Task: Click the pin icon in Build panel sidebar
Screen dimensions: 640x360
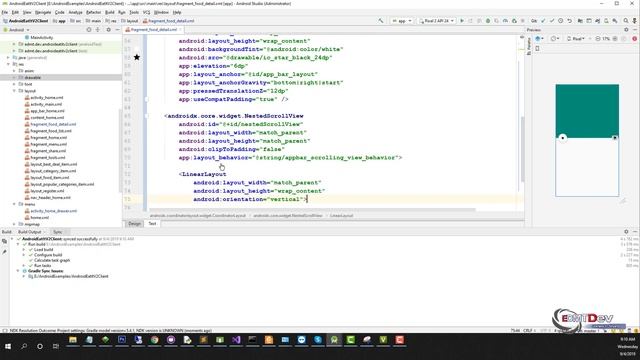Action: point(4,252)
